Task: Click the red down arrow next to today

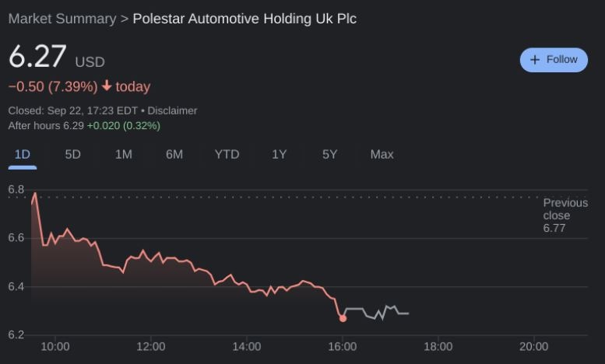Action: pyautogui.click(x=107, y=86)
